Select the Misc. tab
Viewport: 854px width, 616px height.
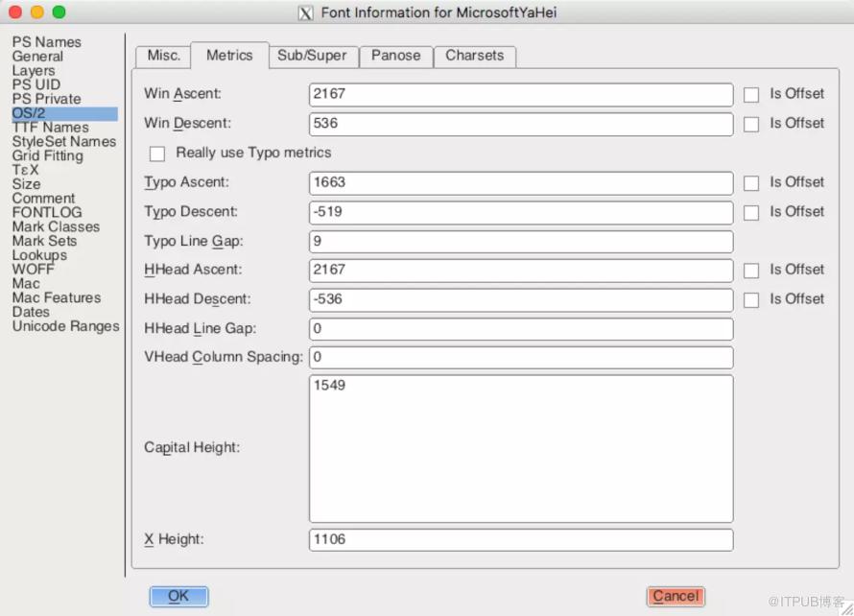tap(163, 56)
